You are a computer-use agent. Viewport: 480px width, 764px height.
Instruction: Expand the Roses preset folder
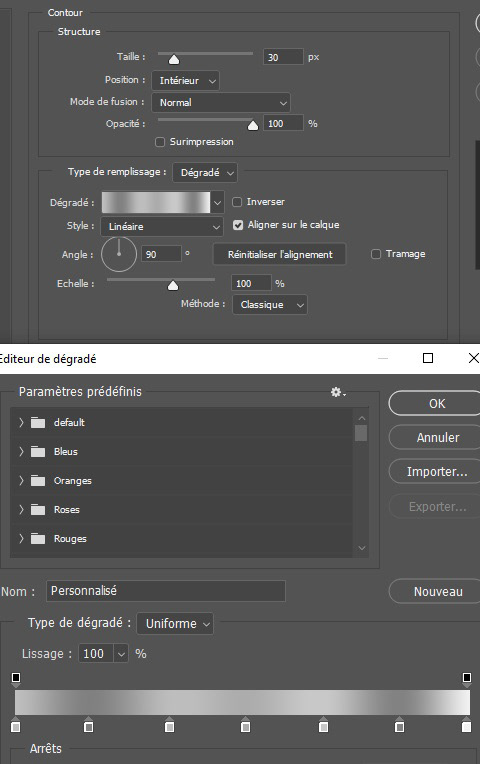click(21, 510)
